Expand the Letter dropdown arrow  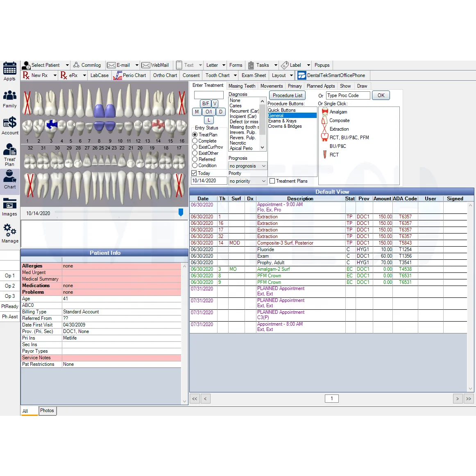224,65
